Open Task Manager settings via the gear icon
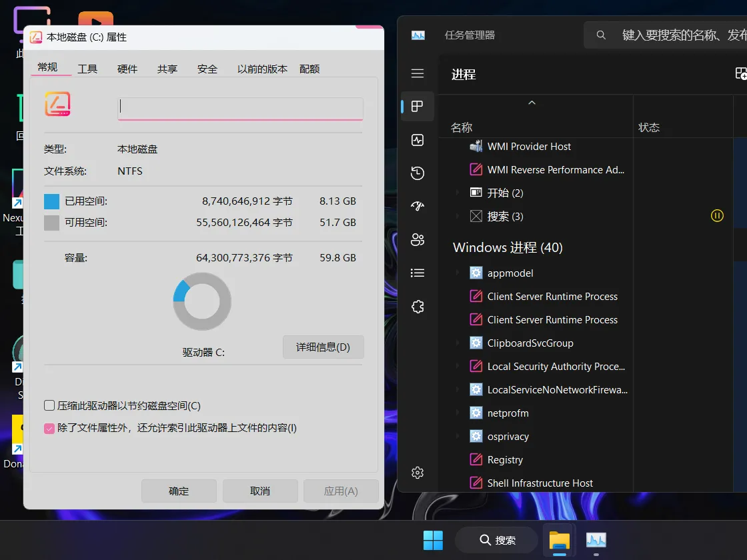Screen dimensions: 747x560 coord(418,472)
